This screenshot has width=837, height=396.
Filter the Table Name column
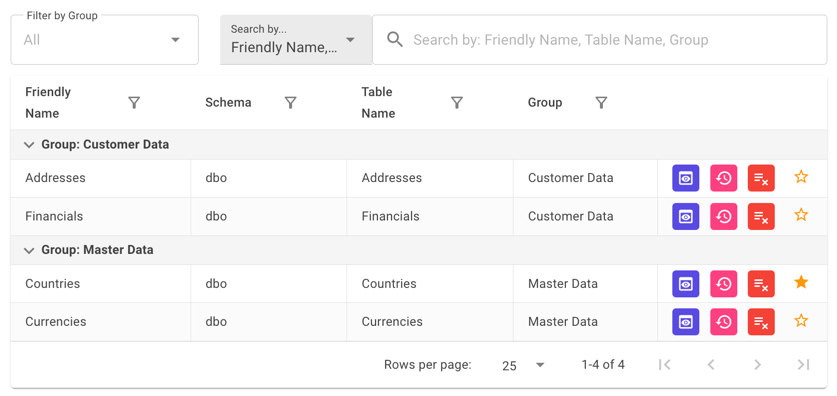pyautogui.click(x=457, y=102)
